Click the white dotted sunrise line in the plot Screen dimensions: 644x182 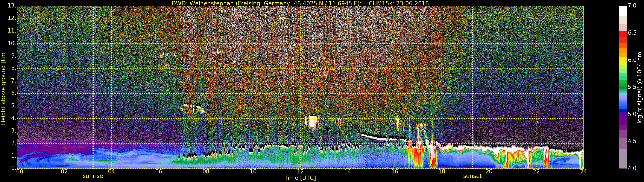[x=93, y=87]
